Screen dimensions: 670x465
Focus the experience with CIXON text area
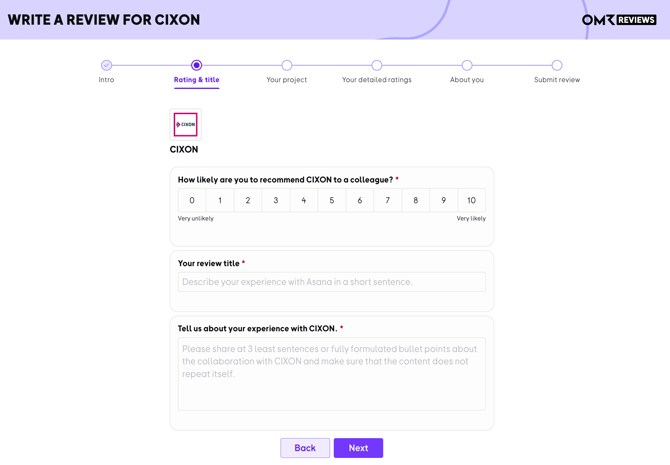(332, 374)
